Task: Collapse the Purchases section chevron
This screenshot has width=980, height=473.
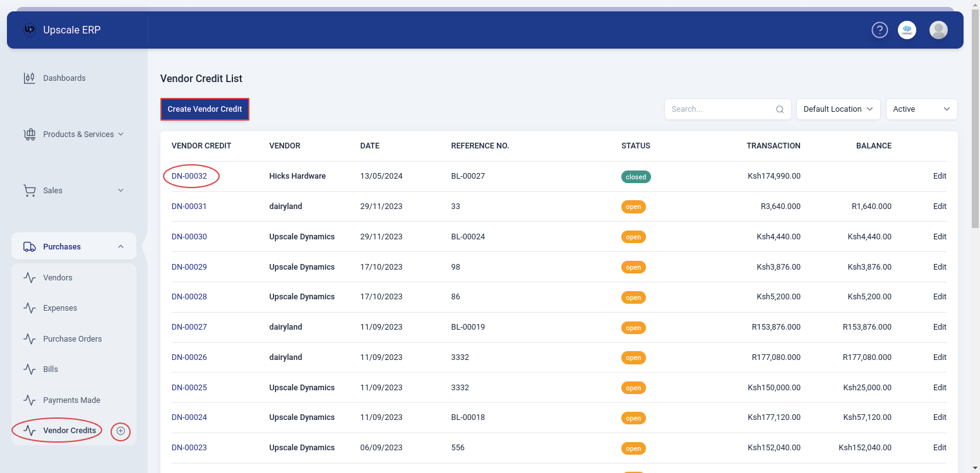Action: 121,247
